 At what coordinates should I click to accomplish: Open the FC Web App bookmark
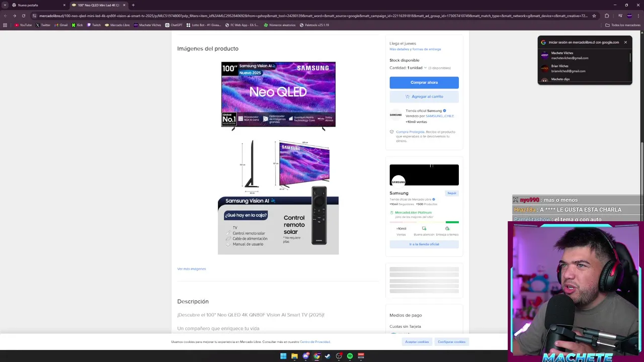point(242,25)
